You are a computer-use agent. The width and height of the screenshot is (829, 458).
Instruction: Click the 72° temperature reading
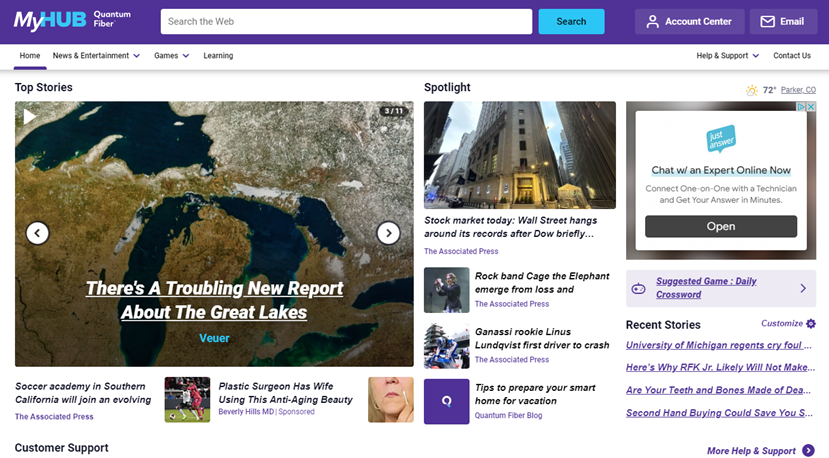[x=769, y=90]
